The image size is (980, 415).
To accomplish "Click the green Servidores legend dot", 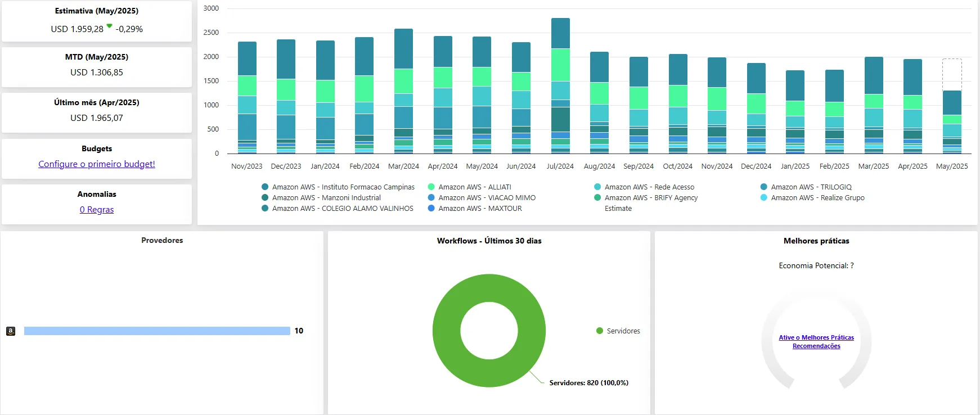I will pyautogui.click(x=600, y=331).
